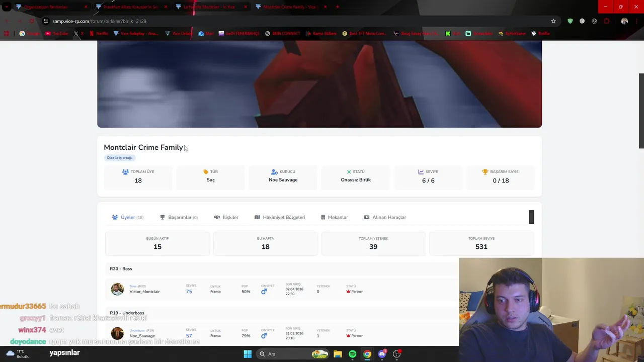
Task: Click the Tür tag icon
Action: point(206,171)
